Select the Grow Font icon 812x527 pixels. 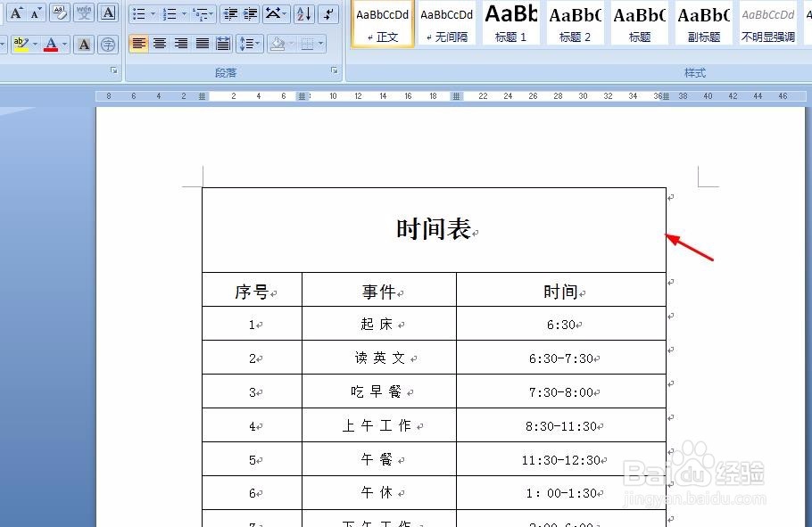tap(17, 12)
